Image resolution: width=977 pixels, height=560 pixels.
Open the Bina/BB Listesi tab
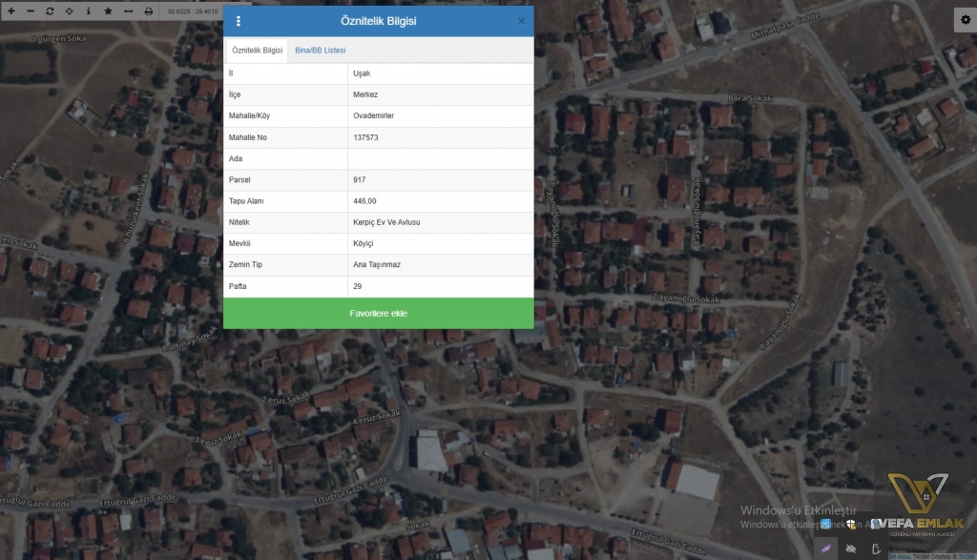coord(320,50)
